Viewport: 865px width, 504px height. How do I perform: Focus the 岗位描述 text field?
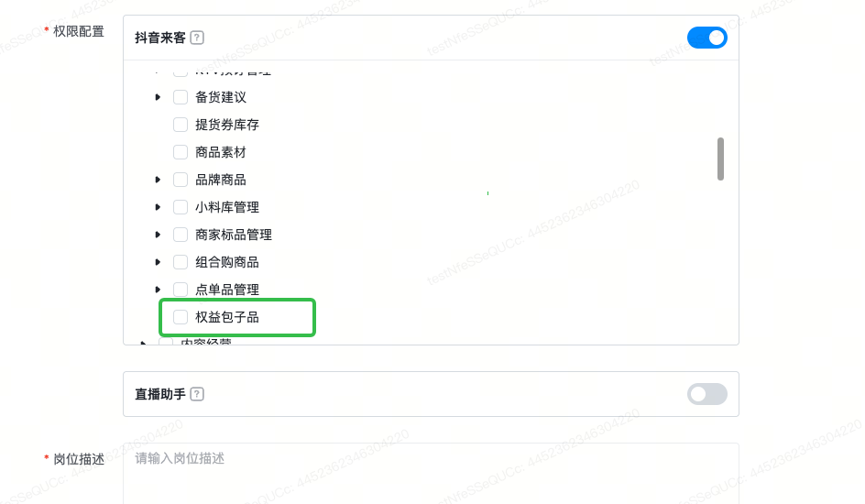[431, 472]
